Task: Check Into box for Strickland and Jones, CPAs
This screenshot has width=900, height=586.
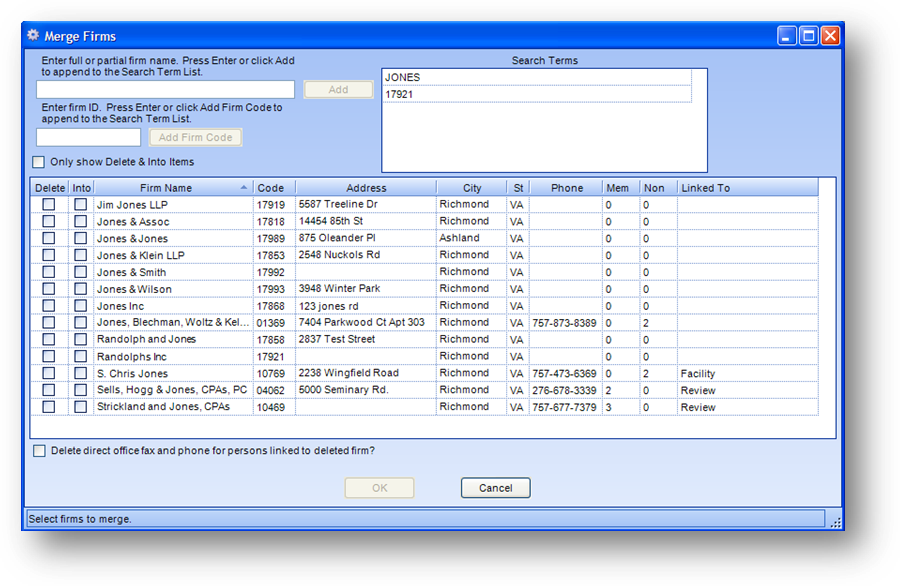Action: pos(80,406)
